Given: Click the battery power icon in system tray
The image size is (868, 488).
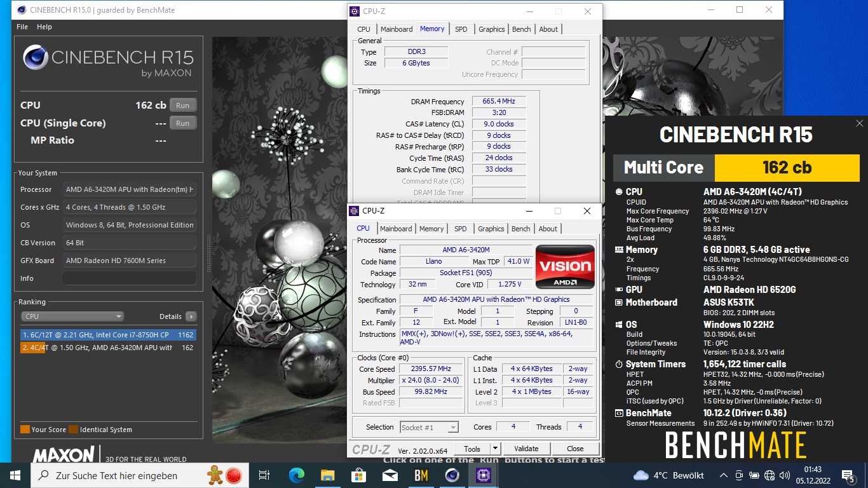Looking at the screenshot, I should 754,475.
